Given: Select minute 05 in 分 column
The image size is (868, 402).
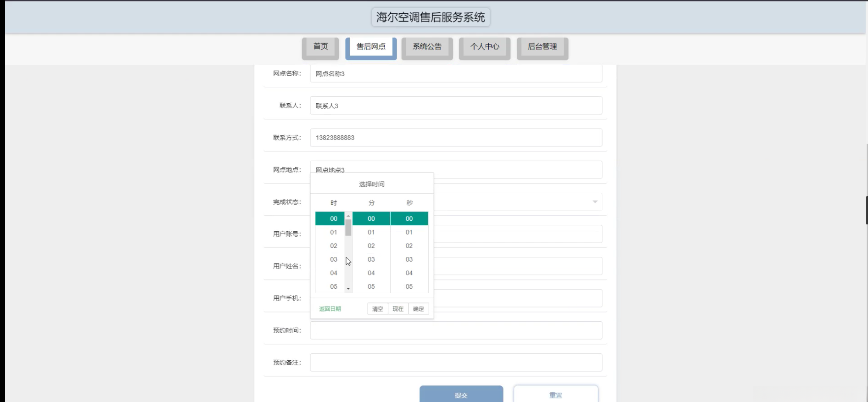Looking at the screenshot, I should pyautogui.click(x=371, y=286).
